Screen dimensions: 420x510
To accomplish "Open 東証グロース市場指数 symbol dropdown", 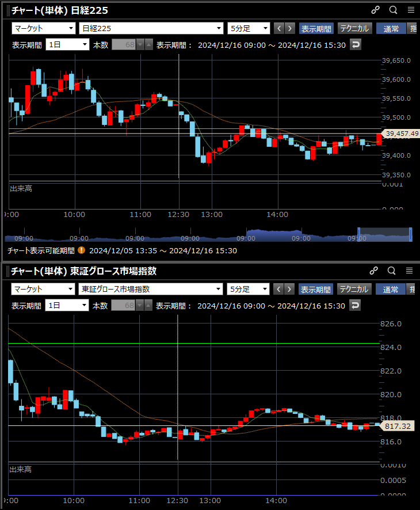I will coord(151,289).
